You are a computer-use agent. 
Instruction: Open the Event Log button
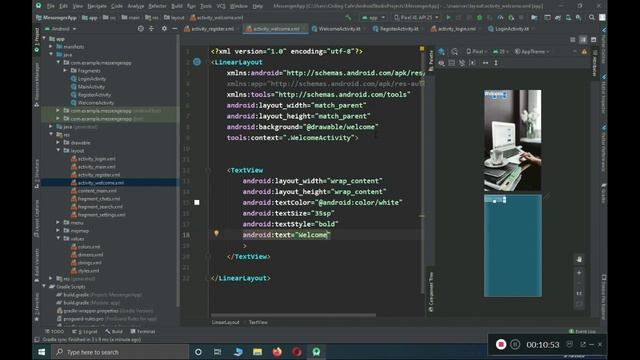[582, 331]
